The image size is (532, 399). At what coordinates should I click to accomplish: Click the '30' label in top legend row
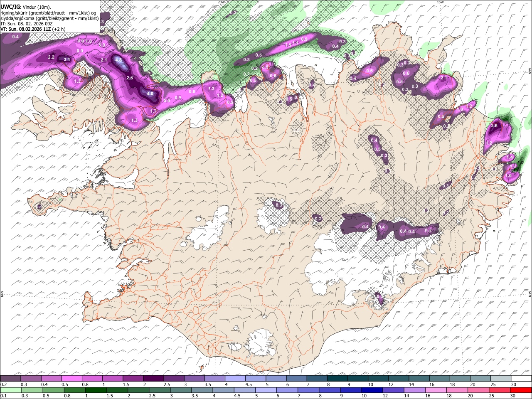514,384
